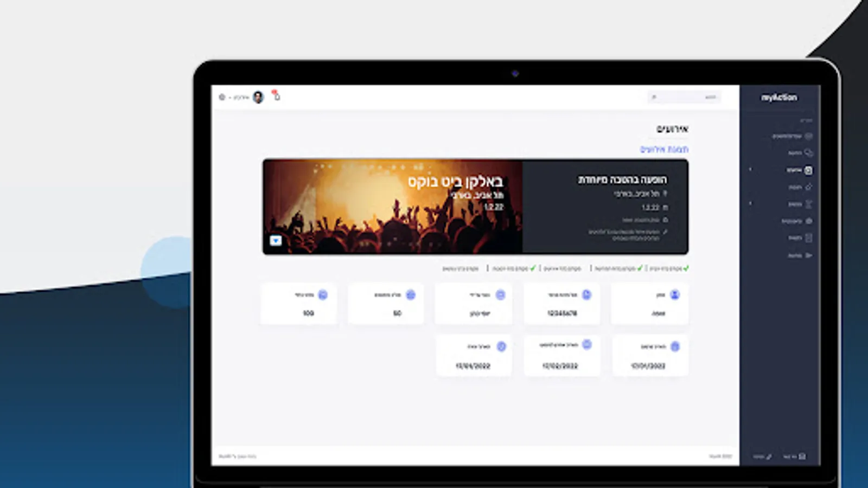This screenshot has height=488, width=868.
Task: Click the value 50
Action: click(x=397, y=313)
